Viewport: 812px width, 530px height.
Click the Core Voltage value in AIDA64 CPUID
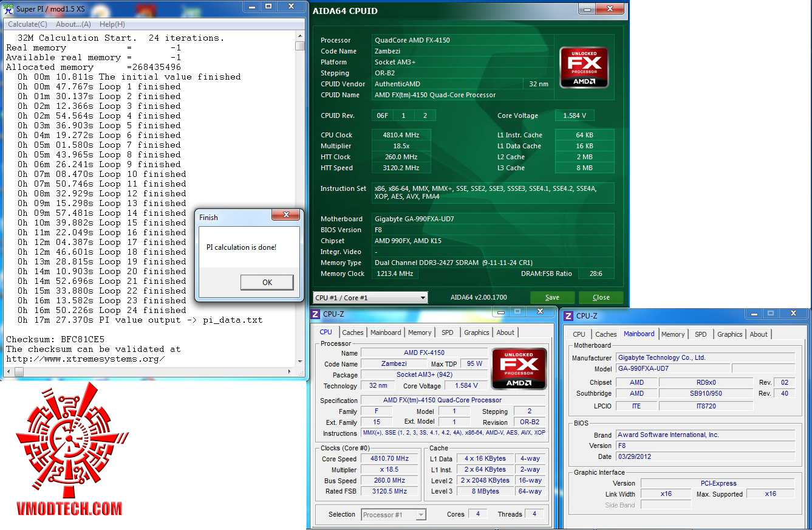tap(575, 115)
